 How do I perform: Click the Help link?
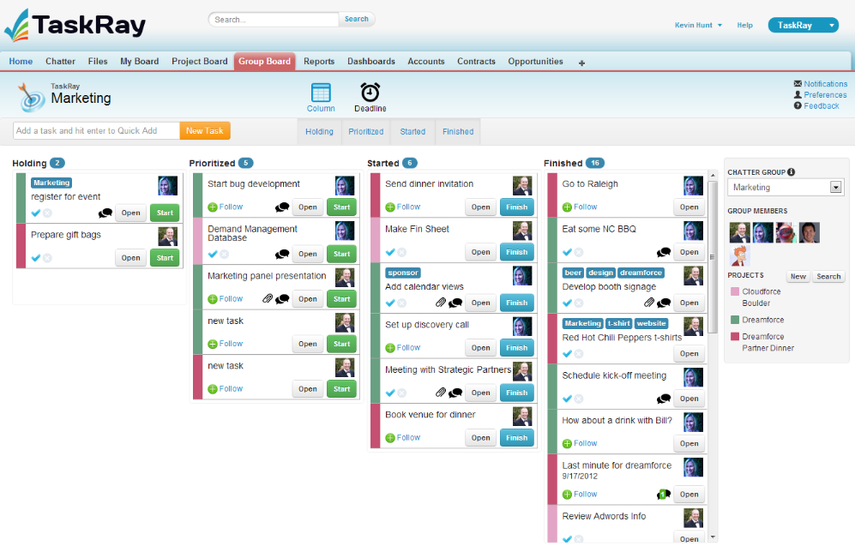click(745, 25)
